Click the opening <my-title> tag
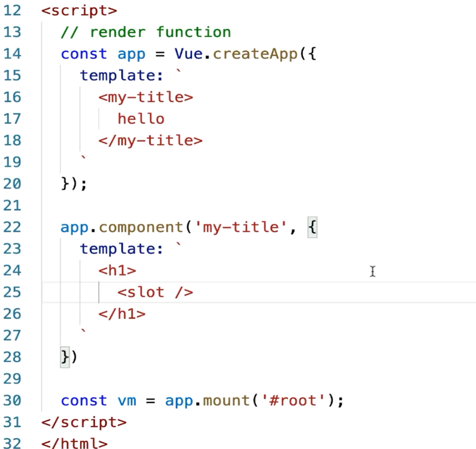 click(x=146, y=98)
